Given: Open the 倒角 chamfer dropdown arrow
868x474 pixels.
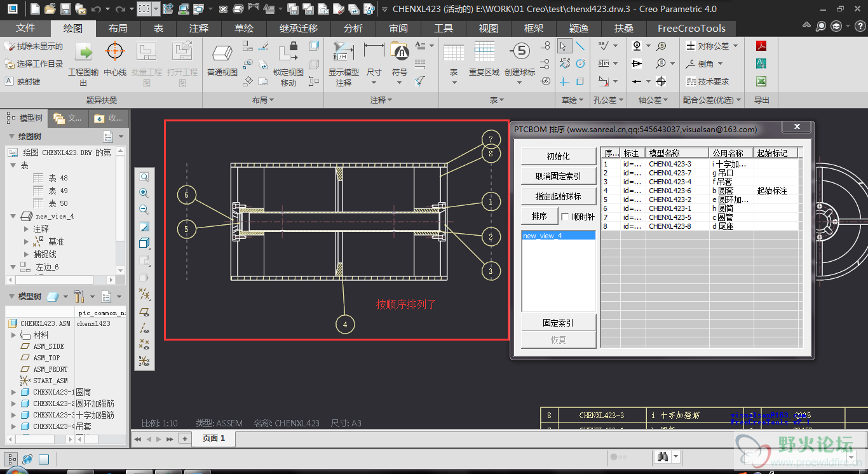Looking at the screenshot, I should 721,64.
